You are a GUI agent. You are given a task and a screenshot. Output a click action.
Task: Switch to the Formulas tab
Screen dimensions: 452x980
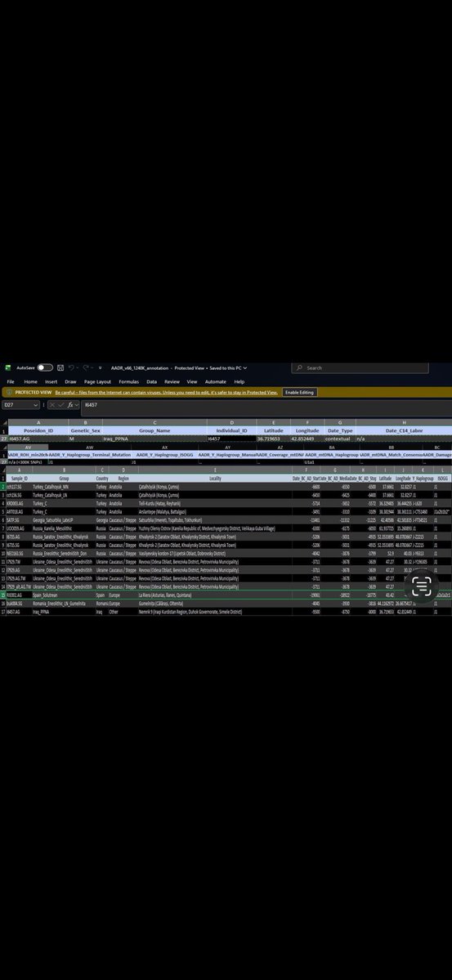128,381
